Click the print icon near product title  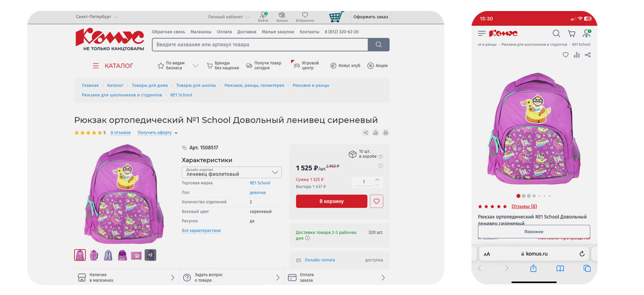tap(385, 133)
